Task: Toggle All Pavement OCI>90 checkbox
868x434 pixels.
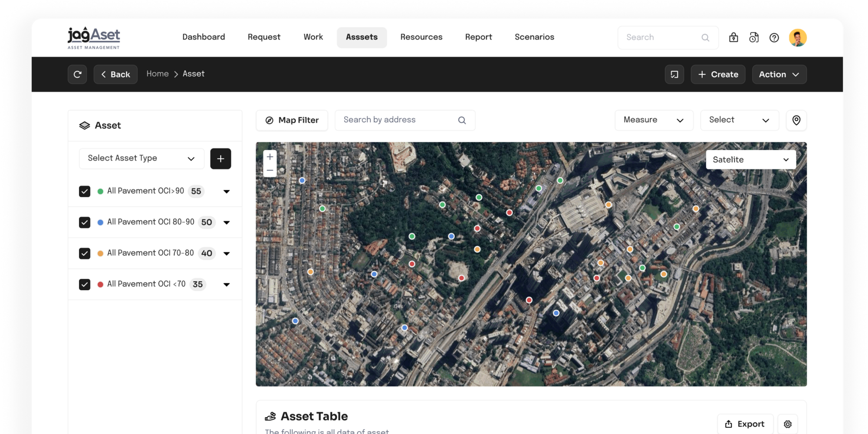Action: (x=85, y=191)
